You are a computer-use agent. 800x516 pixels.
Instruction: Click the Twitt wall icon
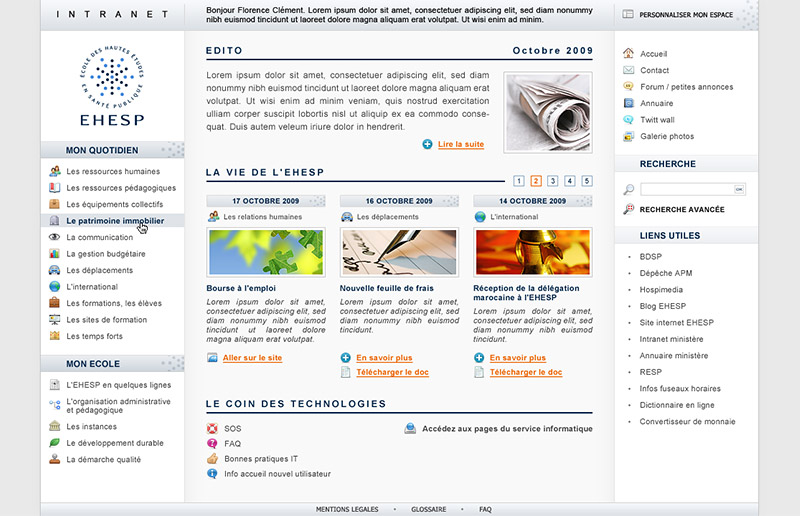coord(628,119)
